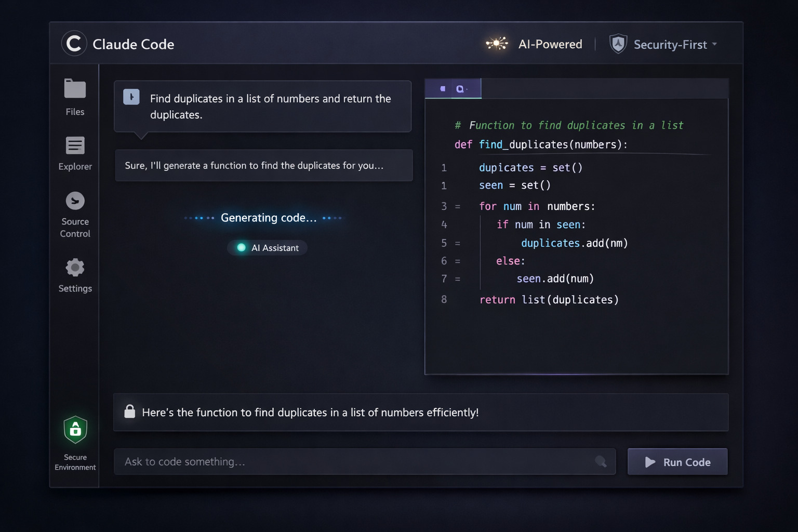
Task: Click in the Ask to code input field
Action: click(365, 461)
